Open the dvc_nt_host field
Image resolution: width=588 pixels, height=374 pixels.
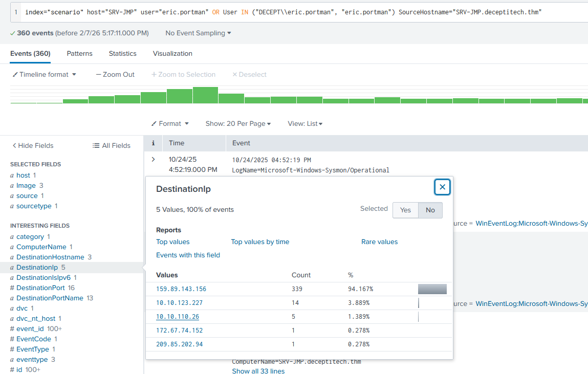[36, 319]
